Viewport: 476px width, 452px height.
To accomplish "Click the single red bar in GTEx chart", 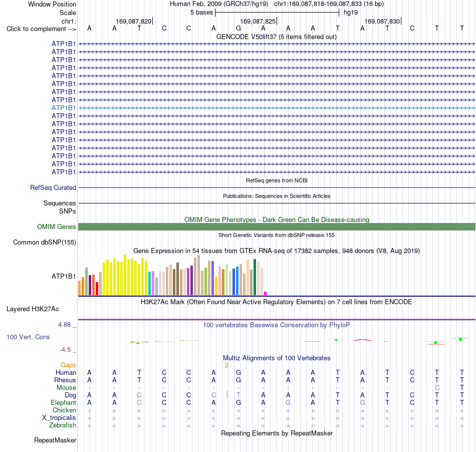I will tap(97, 289).
